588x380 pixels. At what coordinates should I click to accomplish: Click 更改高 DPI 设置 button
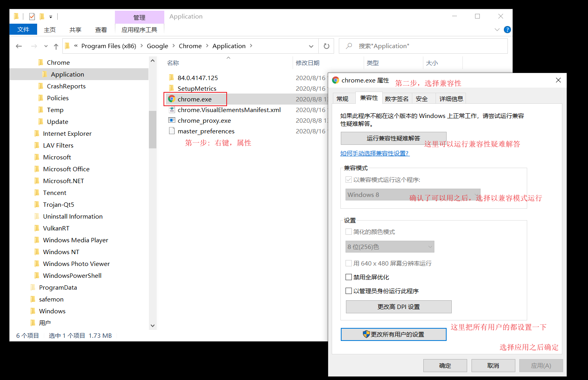click(x=398, y=307)
